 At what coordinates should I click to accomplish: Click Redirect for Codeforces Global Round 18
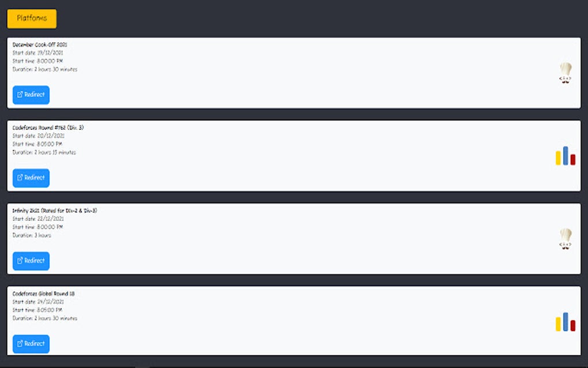point(31,344)
